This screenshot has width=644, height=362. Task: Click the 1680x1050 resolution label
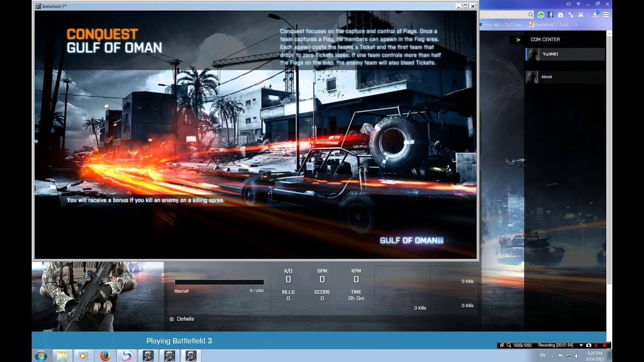522,345
